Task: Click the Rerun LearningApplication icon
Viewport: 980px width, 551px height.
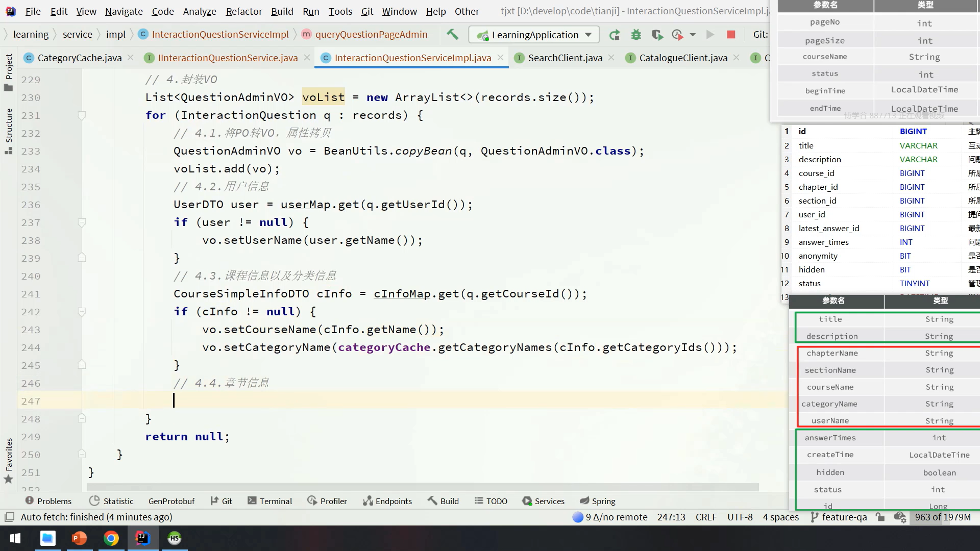Action: coord(615,35)
